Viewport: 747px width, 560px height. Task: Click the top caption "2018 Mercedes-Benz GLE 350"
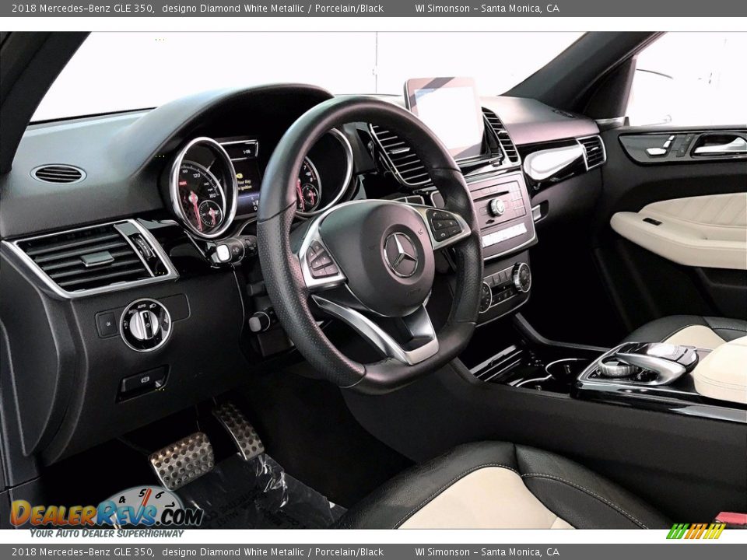tap(83, 8)
